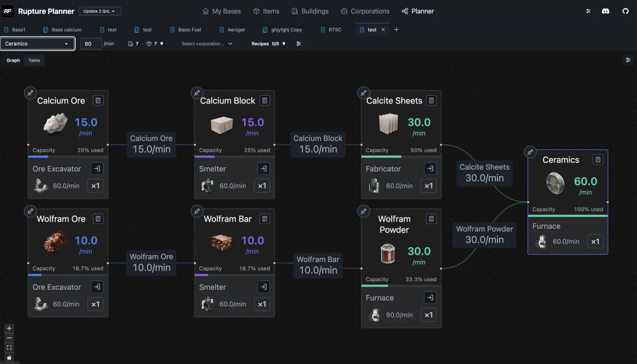Open the Ceramics item selector dropdown
Viewport: 637px width, 364px height.
[37, 44]
